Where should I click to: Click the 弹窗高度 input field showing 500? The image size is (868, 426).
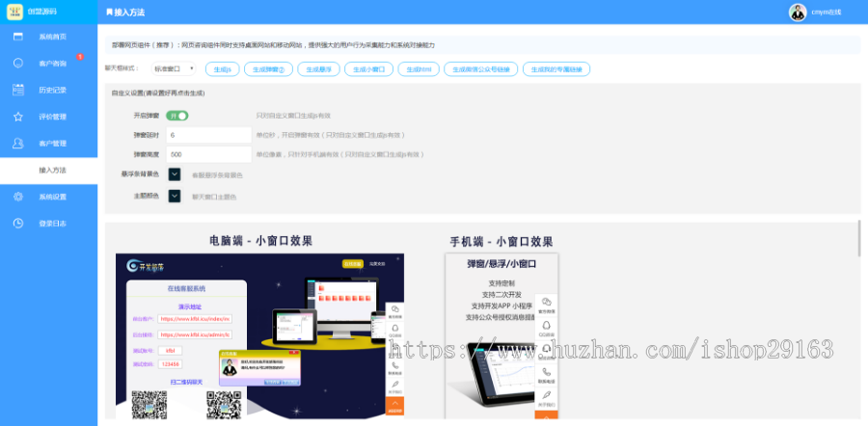(x=208, y=154)
